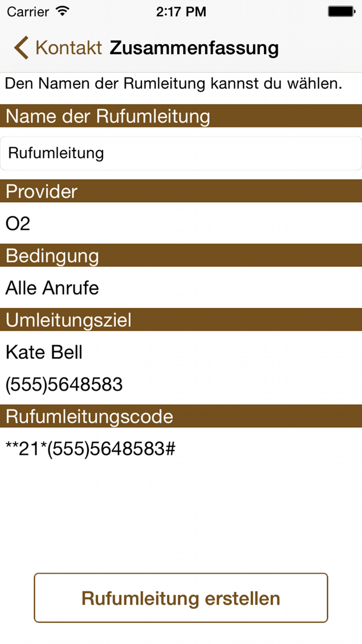The image size is (362, 644).
Task: Tap the back chevron arrow icon
Action: pyautogui.click(x=21, y=48)
